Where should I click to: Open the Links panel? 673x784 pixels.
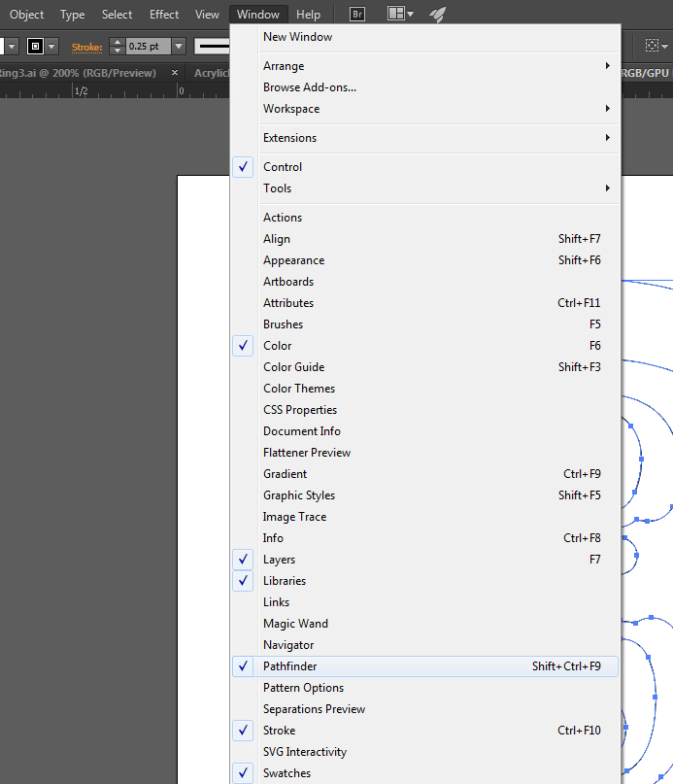[x=425, y=602]
